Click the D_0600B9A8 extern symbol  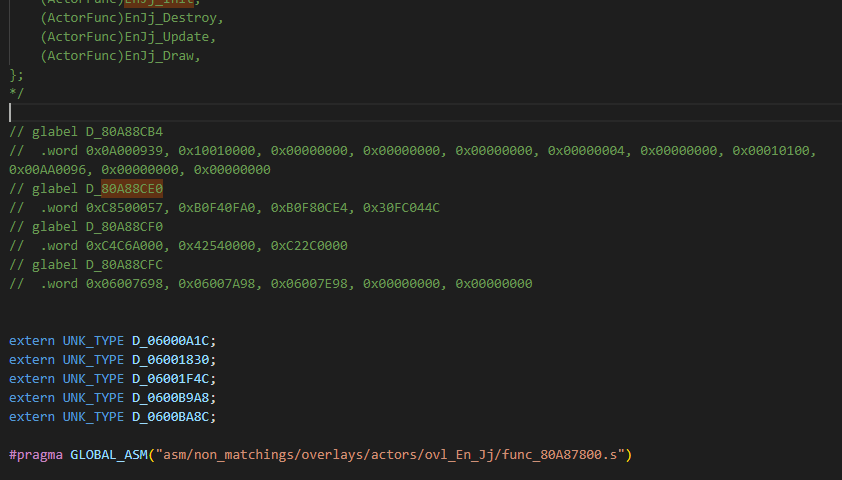coord(173,398)
